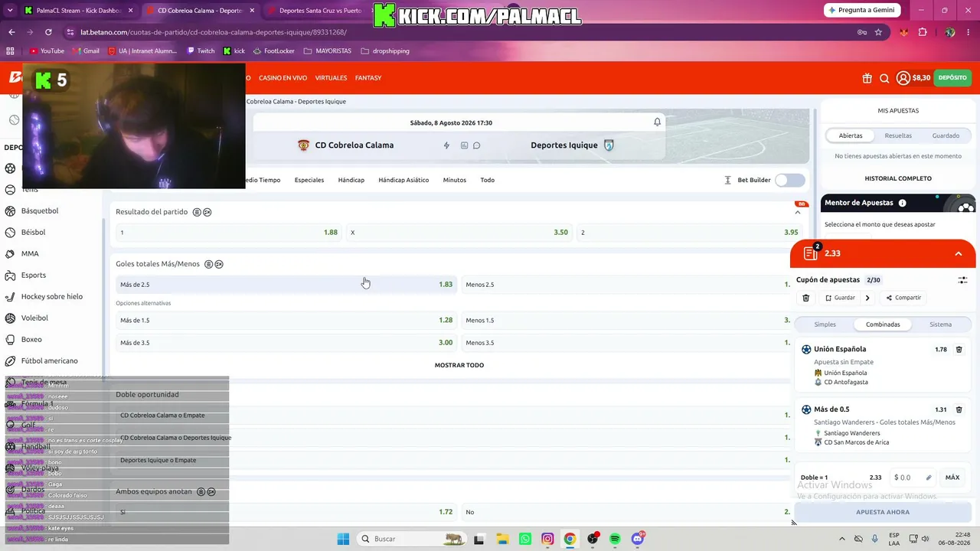Open Fútbol americano category

[50, 361]
